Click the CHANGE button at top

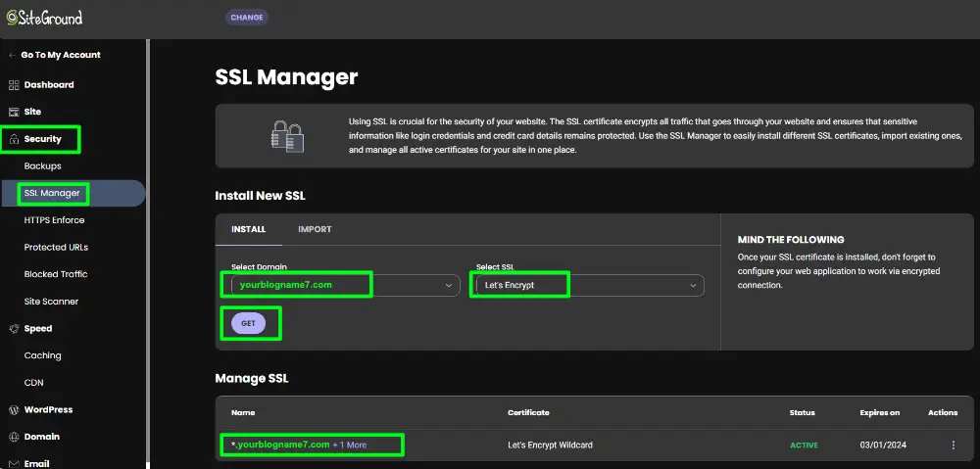[246, 18]
